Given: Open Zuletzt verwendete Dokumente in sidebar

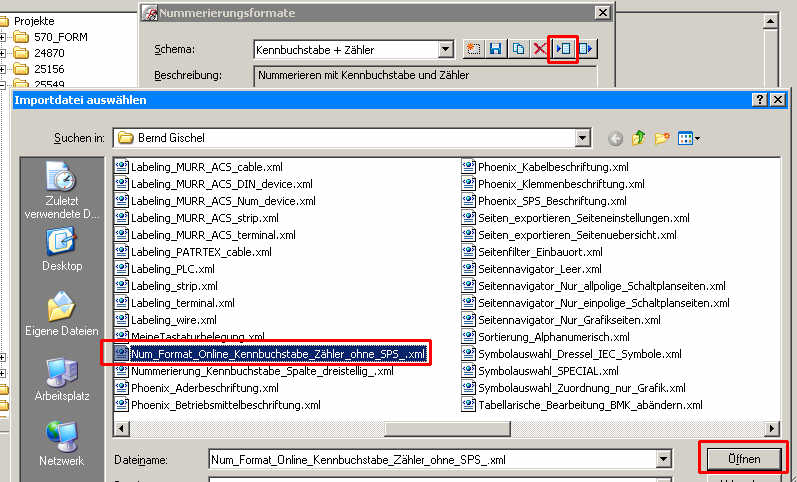Looking at the screenshot, I should point(62,191).
